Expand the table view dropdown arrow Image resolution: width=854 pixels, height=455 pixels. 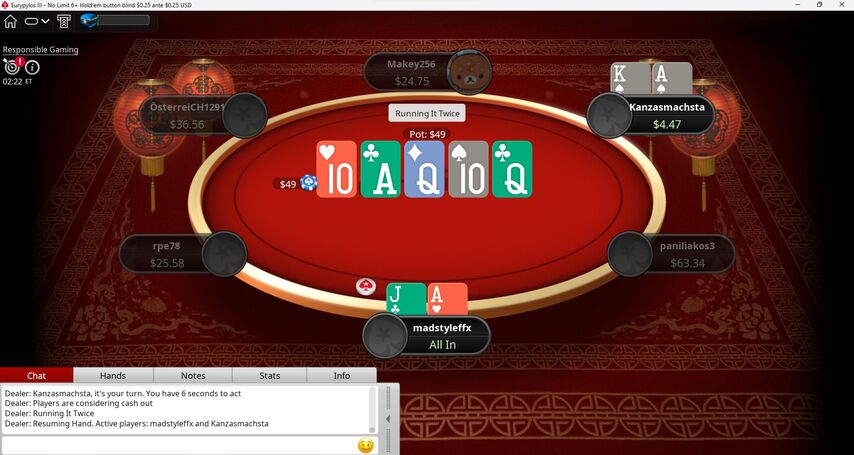pyautogui.click(x=46, y=21)
